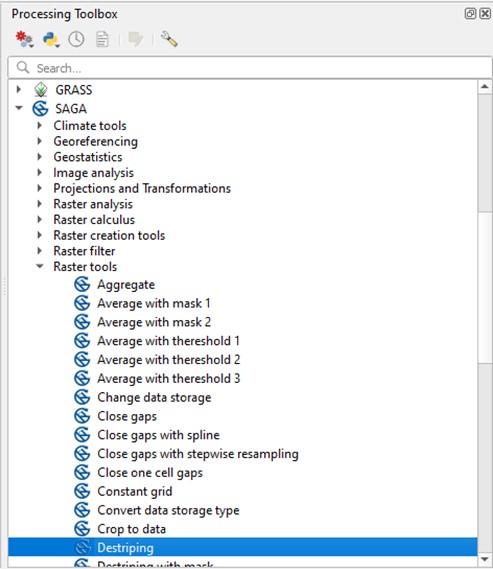Click icon beside Average with mask 2
This screenshot has height=569, width=493.
[82, 322]
